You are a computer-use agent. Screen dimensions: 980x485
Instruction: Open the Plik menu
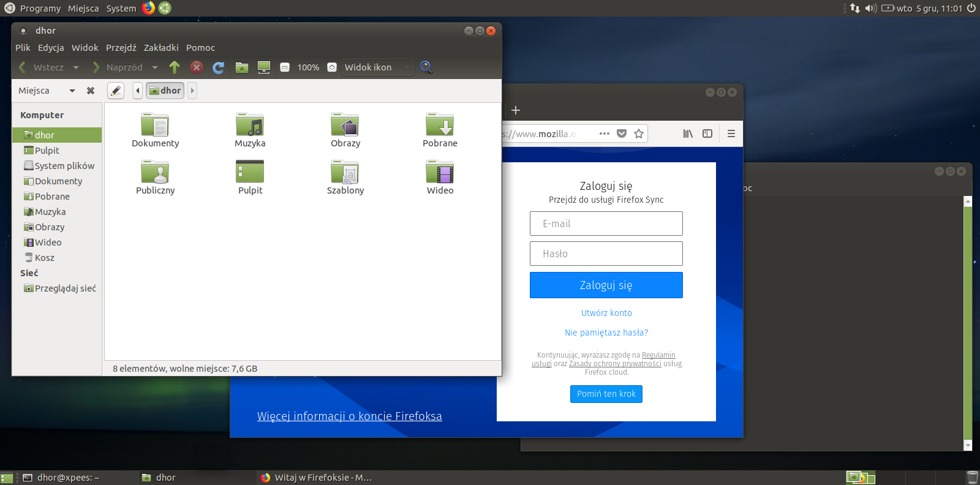click(23, 48)
